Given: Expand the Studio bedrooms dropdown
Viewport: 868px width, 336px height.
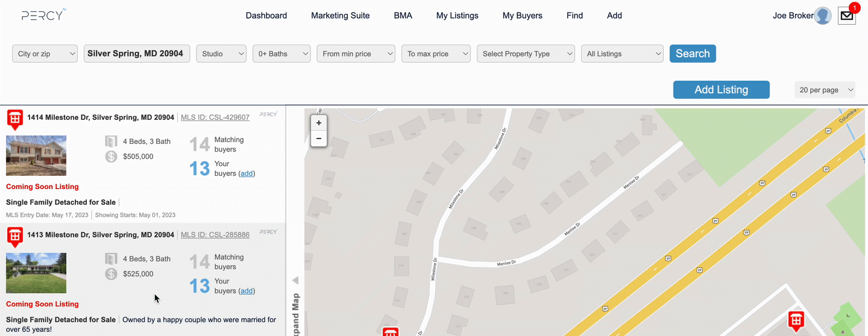Looking at the screenshot, I should 221,54.
